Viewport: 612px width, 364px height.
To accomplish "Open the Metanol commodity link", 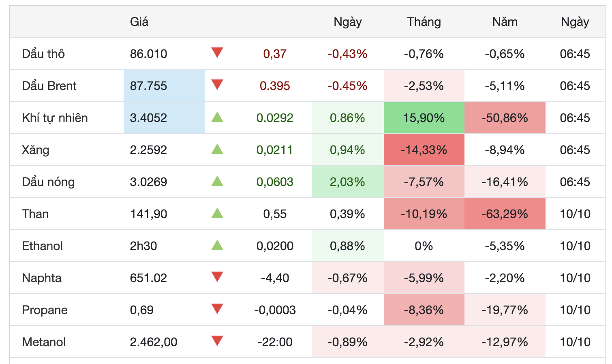I will [x=44, y=342].
